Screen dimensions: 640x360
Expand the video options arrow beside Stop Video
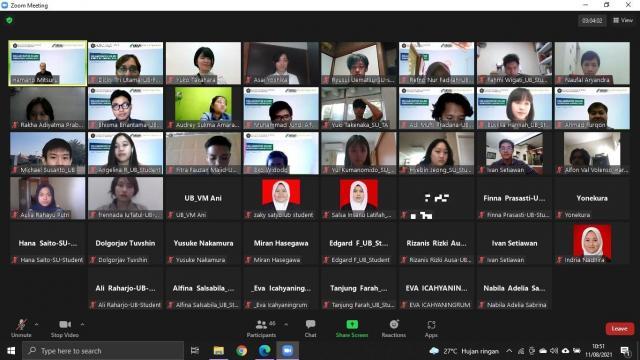point(82,324)
